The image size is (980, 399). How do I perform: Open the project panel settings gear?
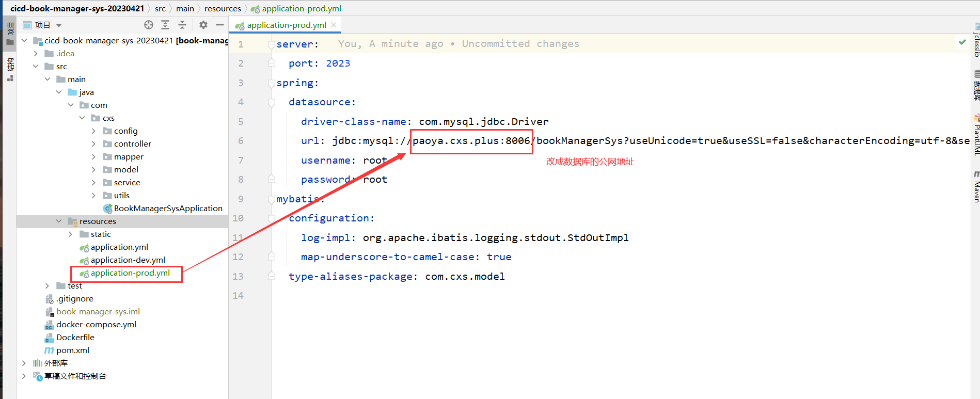[x=203, y=25]
